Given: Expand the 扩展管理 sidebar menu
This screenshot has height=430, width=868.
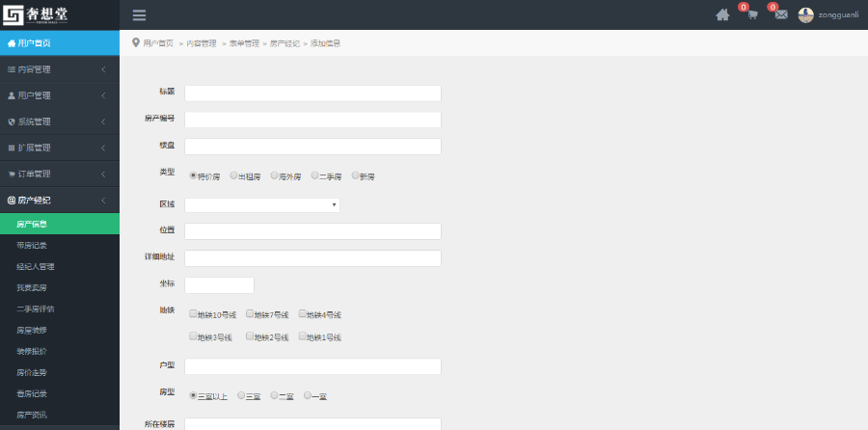Looking at the screenshot, I should click(x=60, y=148).
